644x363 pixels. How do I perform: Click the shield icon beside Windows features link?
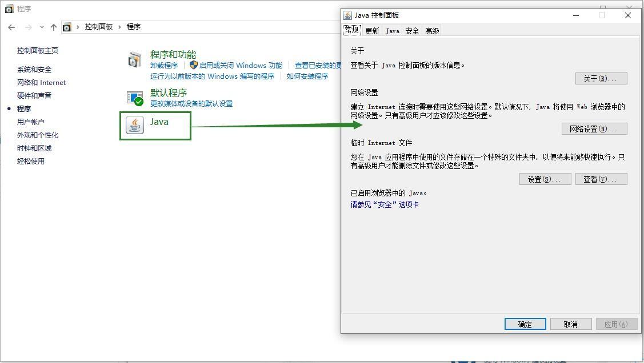click(x=194, y=65)
